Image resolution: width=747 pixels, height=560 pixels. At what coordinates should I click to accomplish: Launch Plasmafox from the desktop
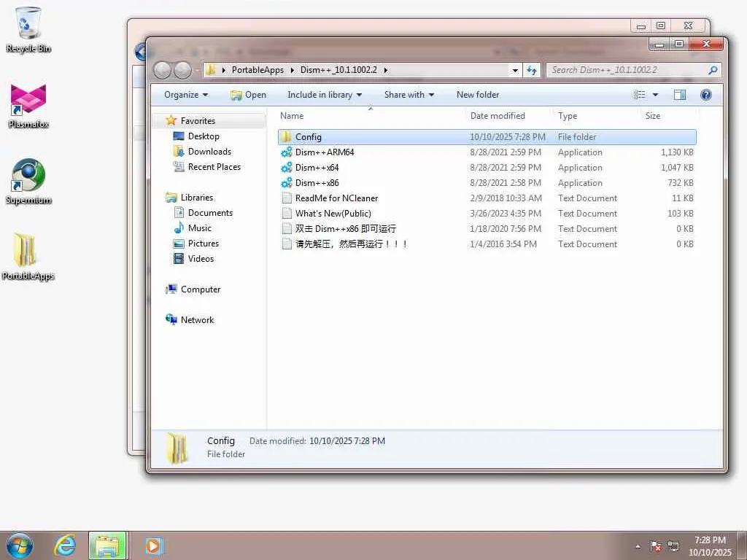[28, 106]
